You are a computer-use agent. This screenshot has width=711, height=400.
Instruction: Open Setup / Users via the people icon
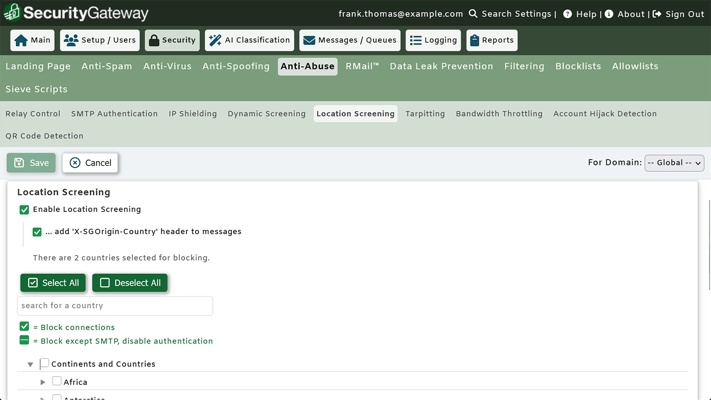71,40
